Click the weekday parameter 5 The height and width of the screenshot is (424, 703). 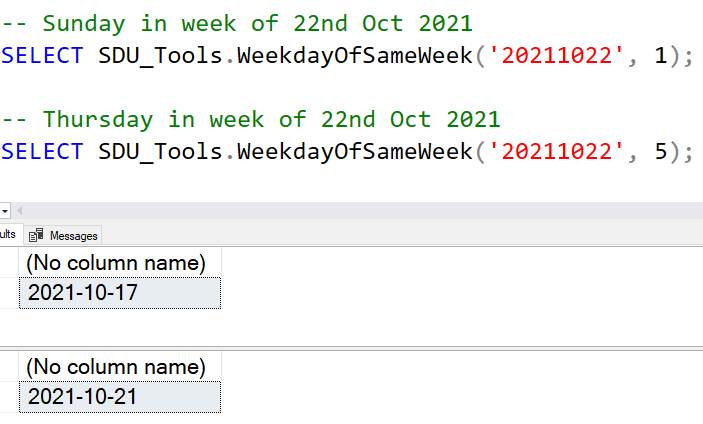click(661, 151)
